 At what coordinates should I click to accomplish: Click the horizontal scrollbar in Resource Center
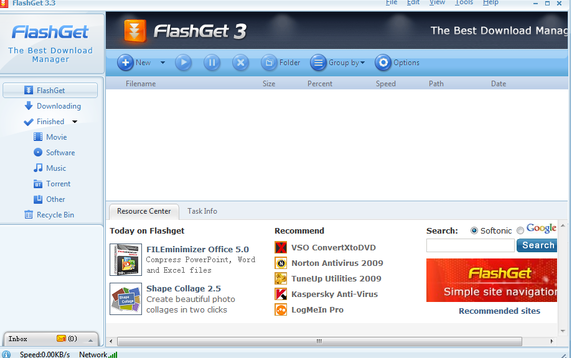(x=319, y=341)
